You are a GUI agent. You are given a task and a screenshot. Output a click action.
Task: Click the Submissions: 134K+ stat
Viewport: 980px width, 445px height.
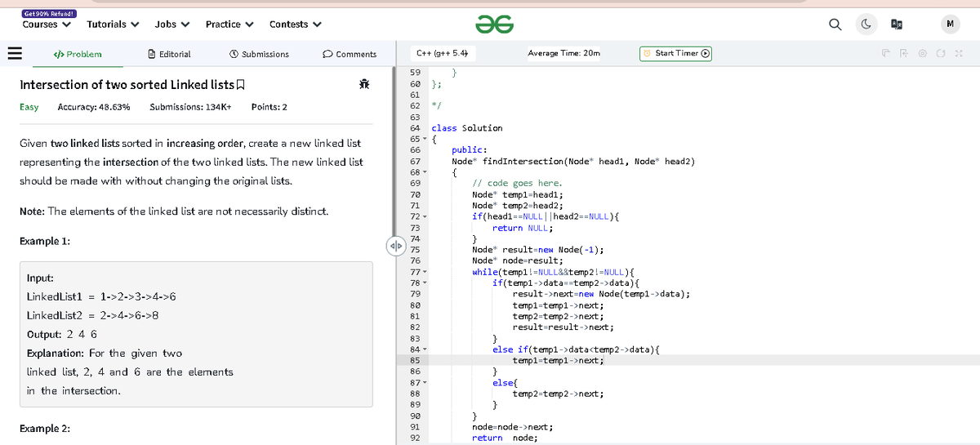click(191, 107)
